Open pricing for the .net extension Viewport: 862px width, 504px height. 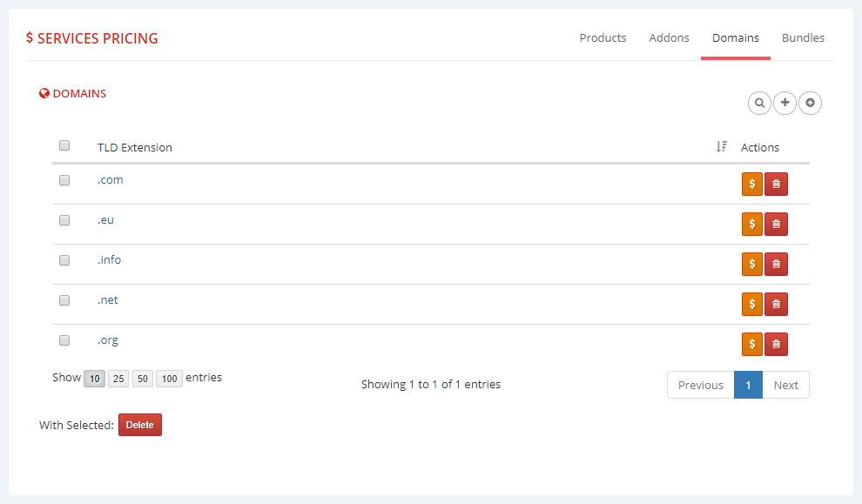coord(751,304)
